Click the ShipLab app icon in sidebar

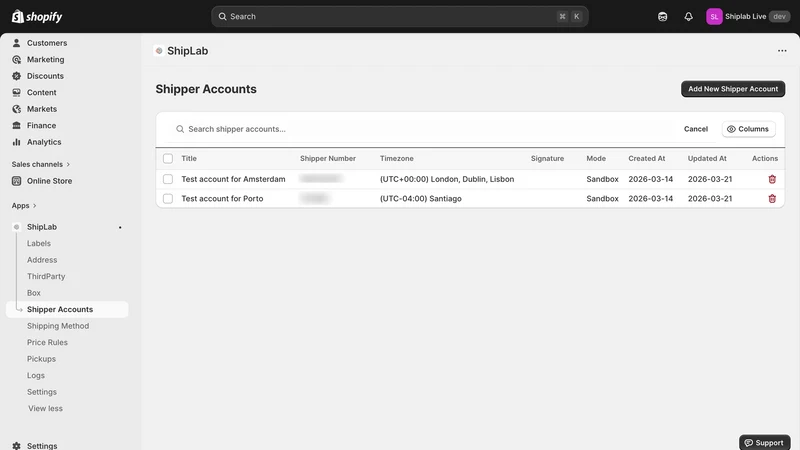click(16, 227)
